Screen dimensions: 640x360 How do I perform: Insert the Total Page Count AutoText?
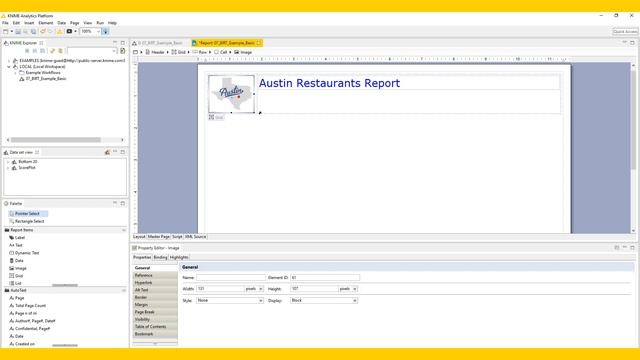click(27, 306)
